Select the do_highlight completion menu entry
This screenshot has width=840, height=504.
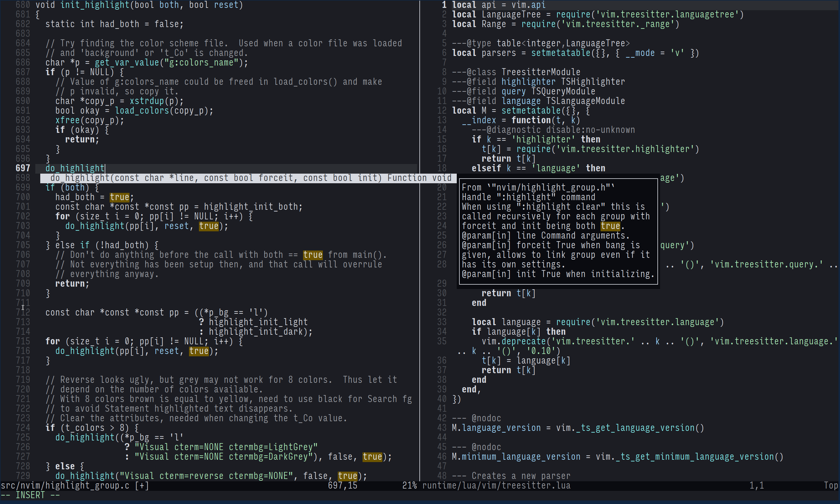tap(248, 178)
